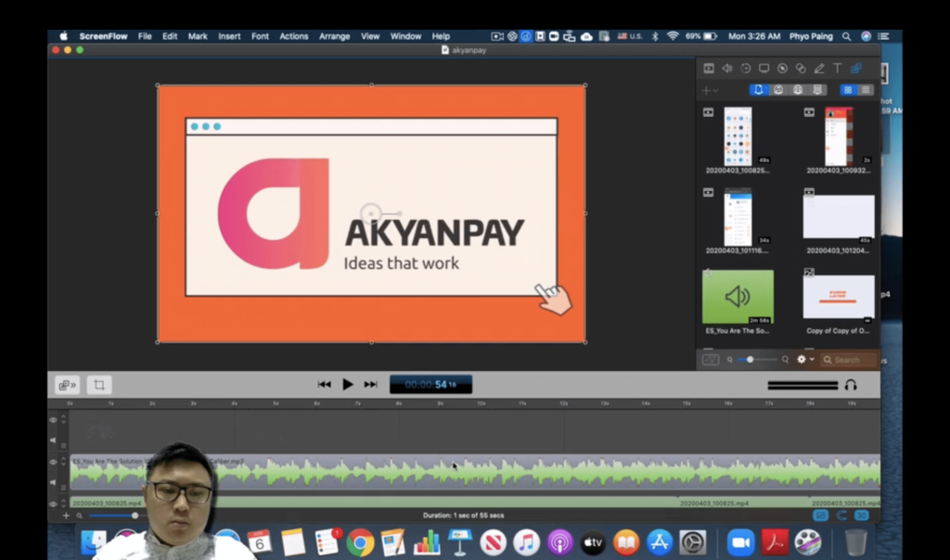Open the Touch Callout inspector tab
Image resolution: width=950 pixels, height=560 pixels.
tap(801, 69)
